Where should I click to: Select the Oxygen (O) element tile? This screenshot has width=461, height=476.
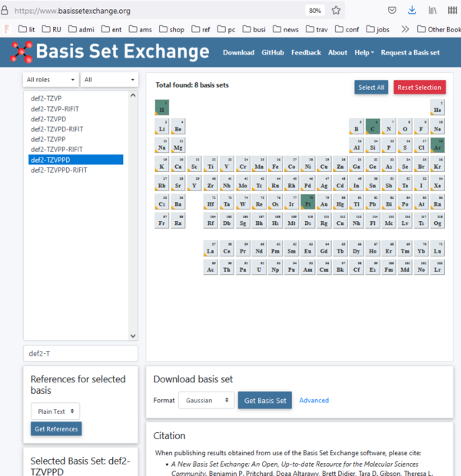click(405, 127)
